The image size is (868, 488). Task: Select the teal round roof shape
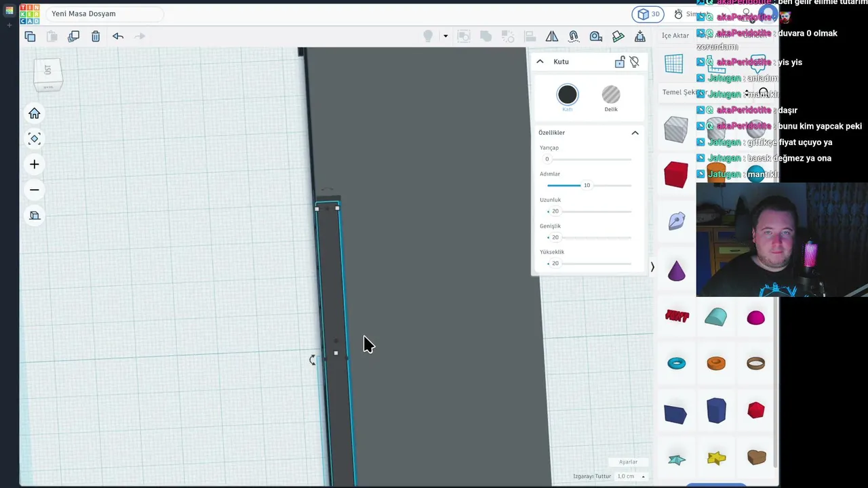[x=716, y=317]
